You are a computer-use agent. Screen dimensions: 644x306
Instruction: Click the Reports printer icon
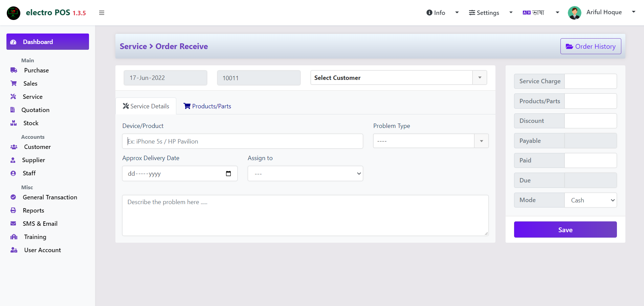pyautogui.click(x=13, y=210)
